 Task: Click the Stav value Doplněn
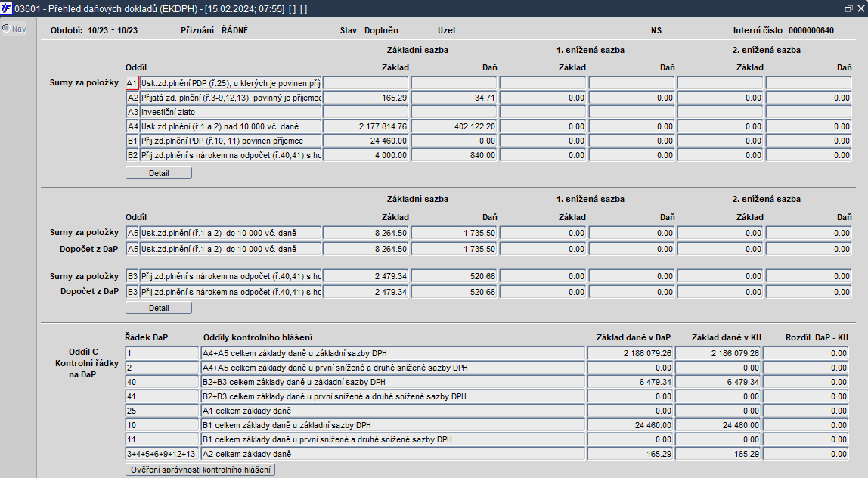pyautogui.click(x=381, y=30)
